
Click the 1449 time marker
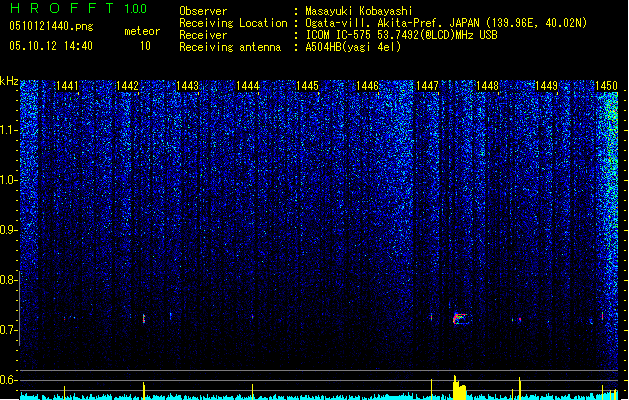tap(547, 86)
